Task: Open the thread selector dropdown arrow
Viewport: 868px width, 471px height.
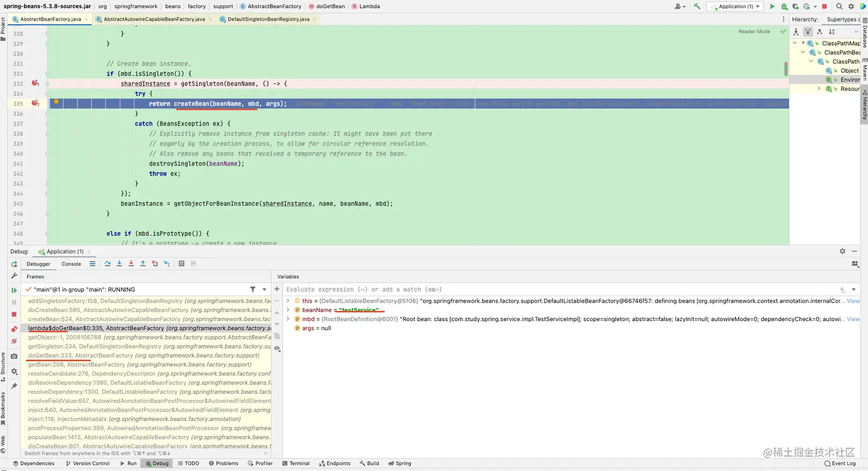Action: 265,289
